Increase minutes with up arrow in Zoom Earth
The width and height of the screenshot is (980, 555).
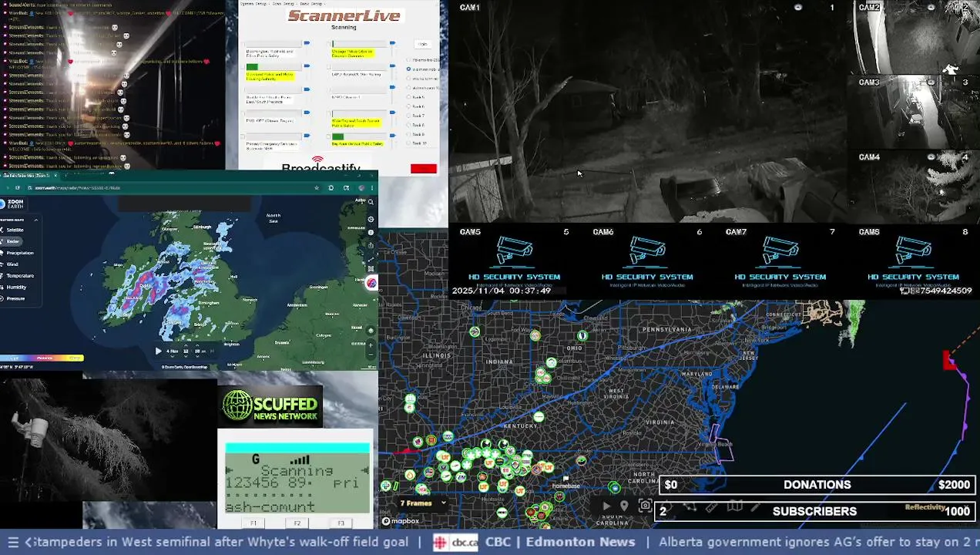pyautogui.click(x=197, y=345)
